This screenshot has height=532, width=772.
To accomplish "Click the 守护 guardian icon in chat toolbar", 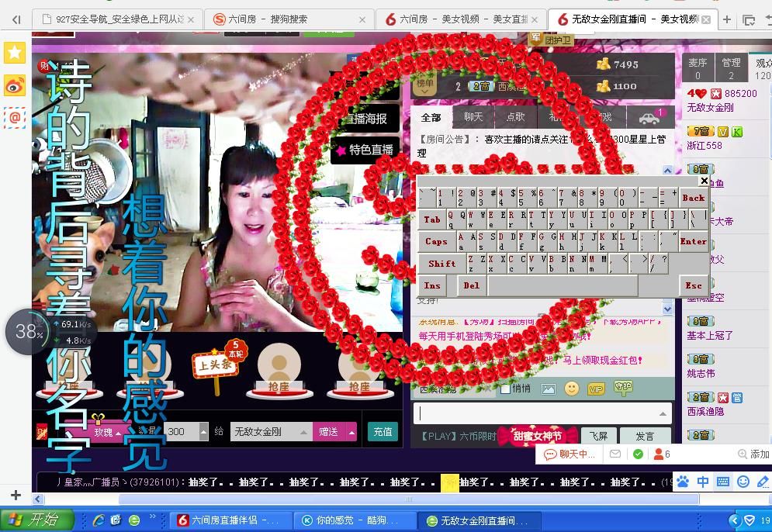I will click(623, 388).
